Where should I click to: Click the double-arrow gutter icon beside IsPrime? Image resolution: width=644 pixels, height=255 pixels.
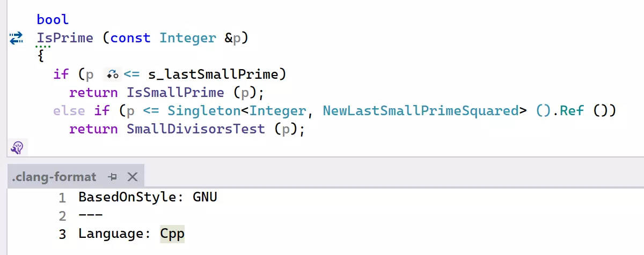click(16, 37)
